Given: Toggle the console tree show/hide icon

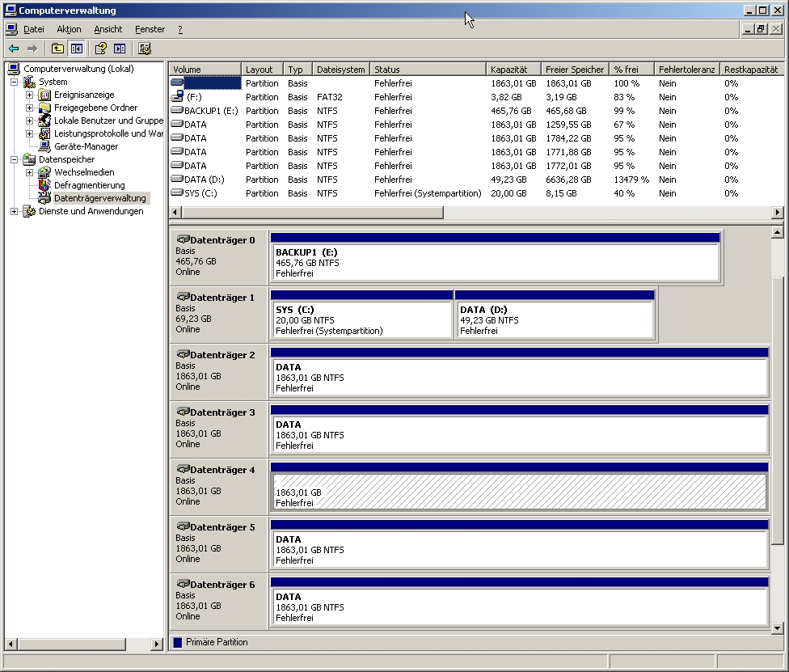Looking at the screenshot, I should (x=77, y=49).
